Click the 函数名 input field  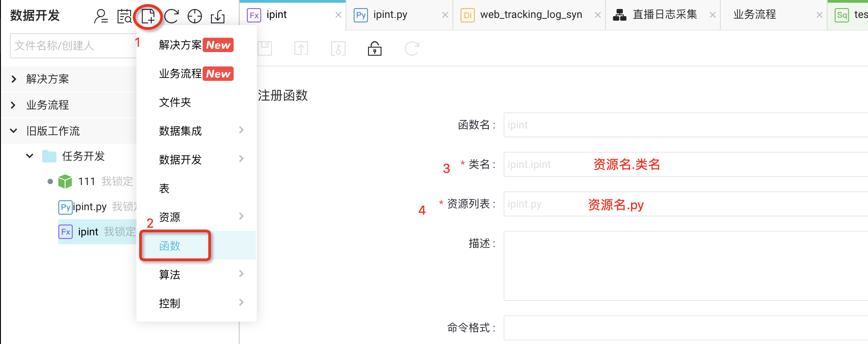point(686,125)
